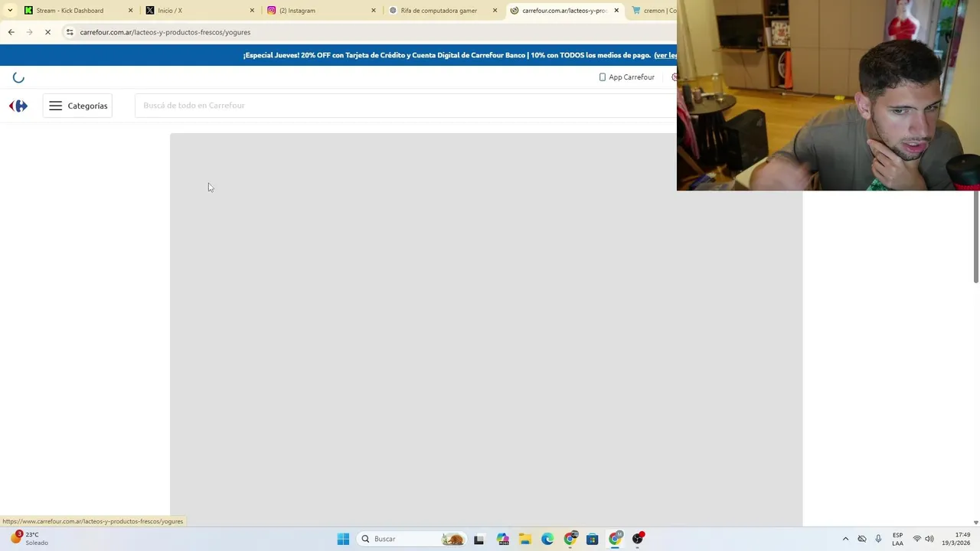This screenshot has height=551, width=980.
Task: Open Microsoft Store from the taskbar
Action: point(592,539)
